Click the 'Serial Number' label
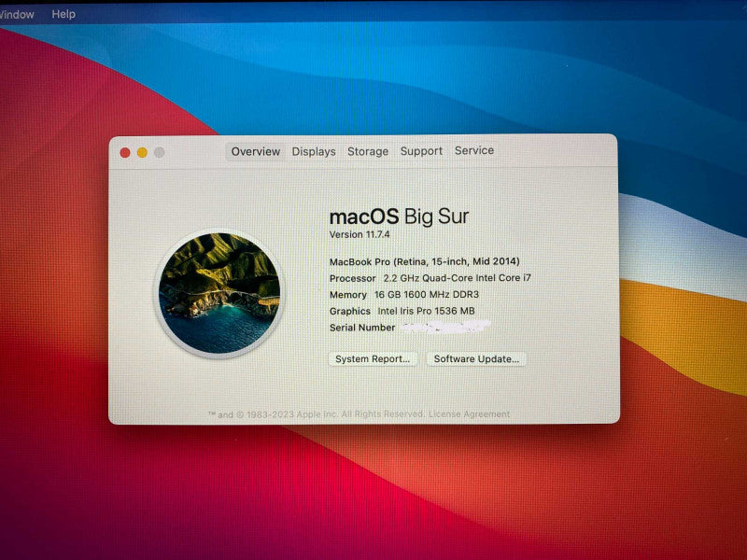Viewport: 747px width, 560px height. (x=362, y=328)
